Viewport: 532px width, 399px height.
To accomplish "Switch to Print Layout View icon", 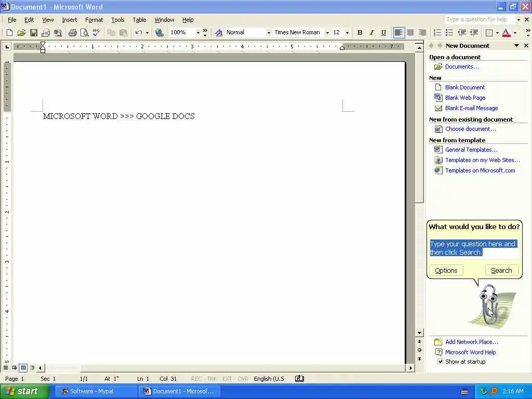I will coord(23,368).
